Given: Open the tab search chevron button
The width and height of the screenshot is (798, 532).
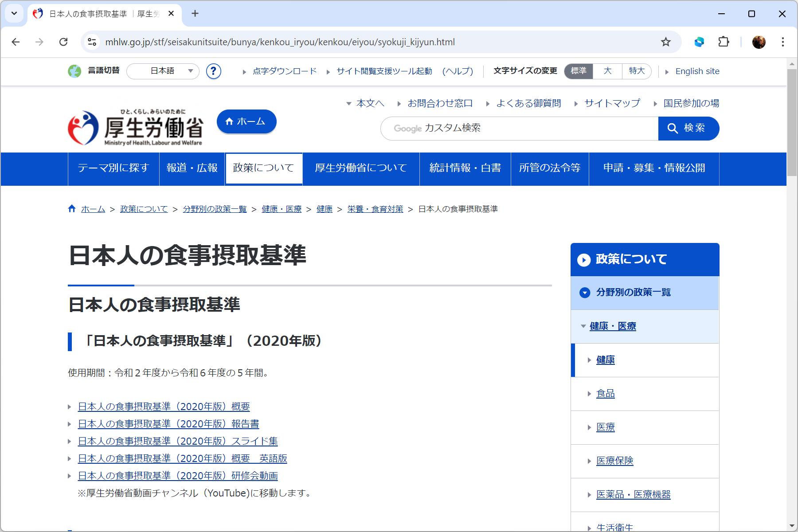Looking at the screenshot, I should [14, 13].
